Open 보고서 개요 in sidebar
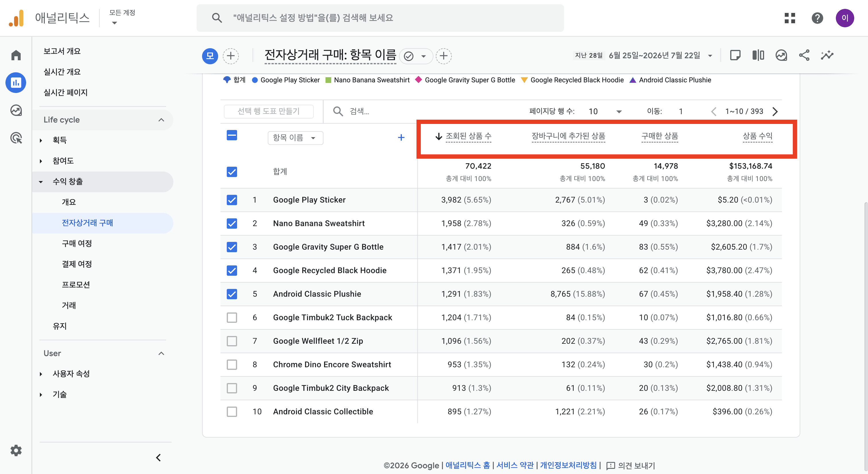The height and width of the screenshot is (474, 868). click(x=62, y=51)
